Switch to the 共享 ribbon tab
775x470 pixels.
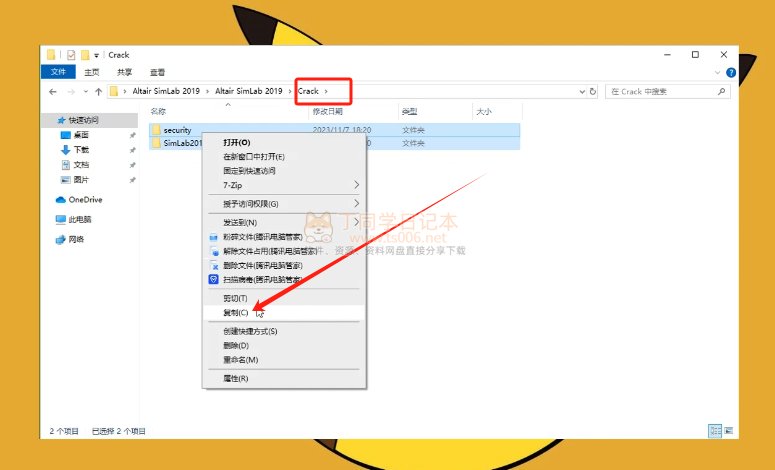click(125, 72)
